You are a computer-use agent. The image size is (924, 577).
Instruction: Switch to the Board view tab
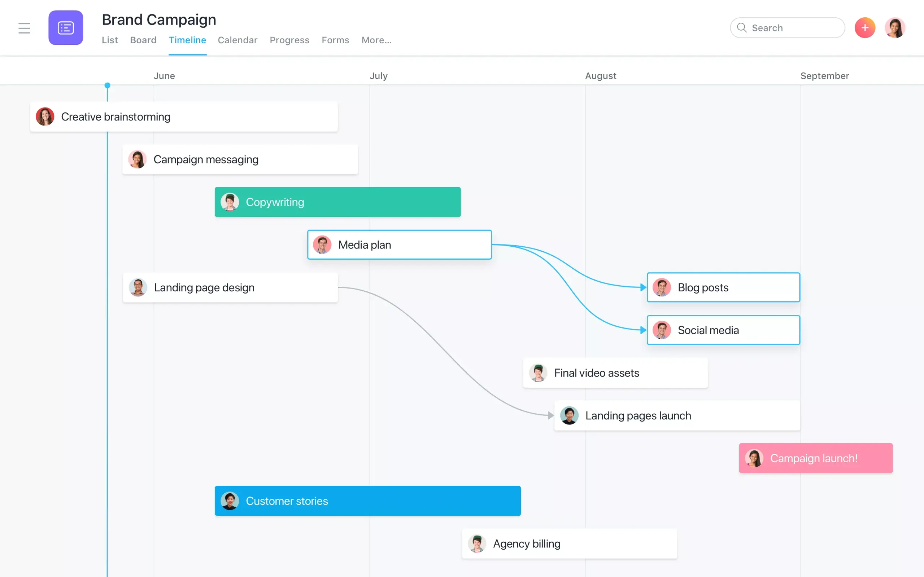tap(143, 39)
